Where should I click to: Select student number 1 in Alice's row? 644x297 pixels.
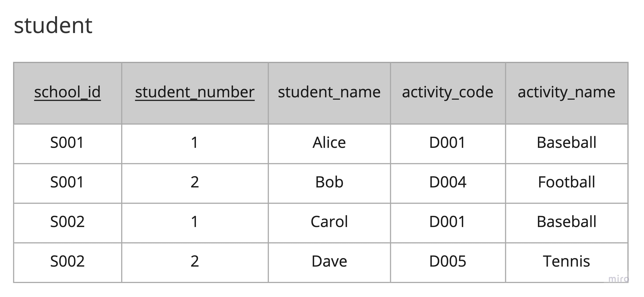point(195,143)
